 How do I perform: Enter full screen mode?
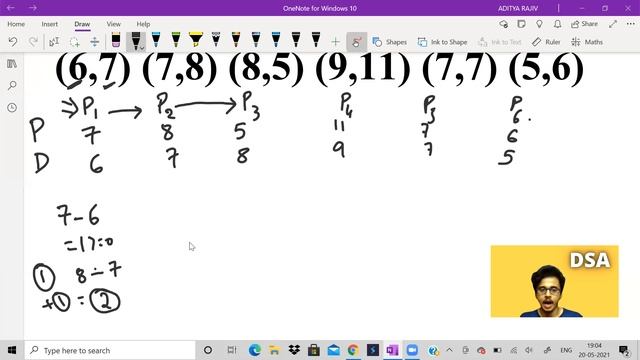(x=613, y=24)
